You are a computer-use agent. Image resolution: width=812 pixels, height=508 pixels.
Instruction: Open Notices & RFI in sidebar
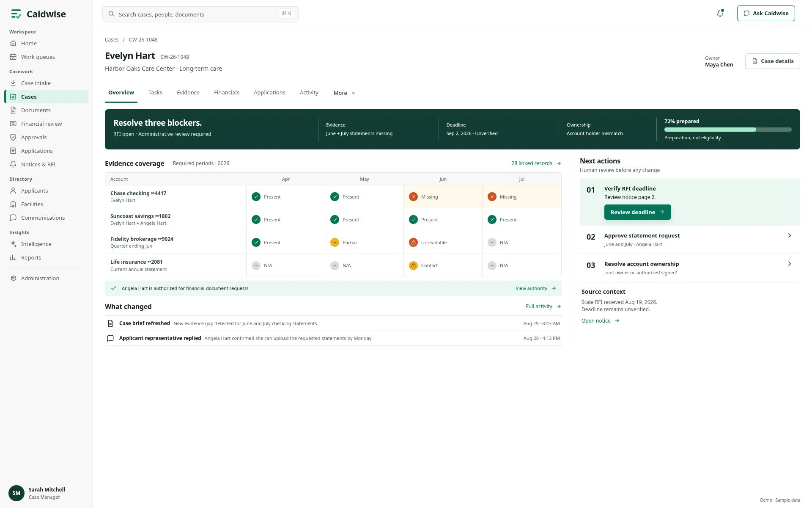point(47,164)
